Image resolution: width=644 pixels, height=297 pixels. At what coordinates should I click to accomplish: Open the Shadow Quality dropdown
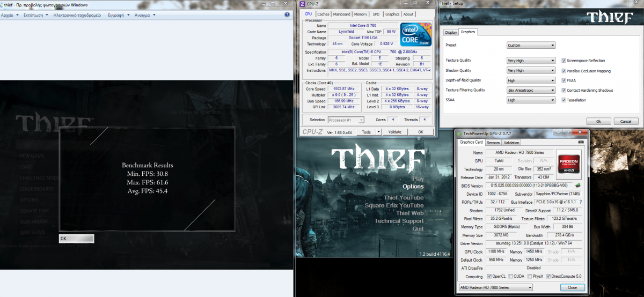coord(531,70)
